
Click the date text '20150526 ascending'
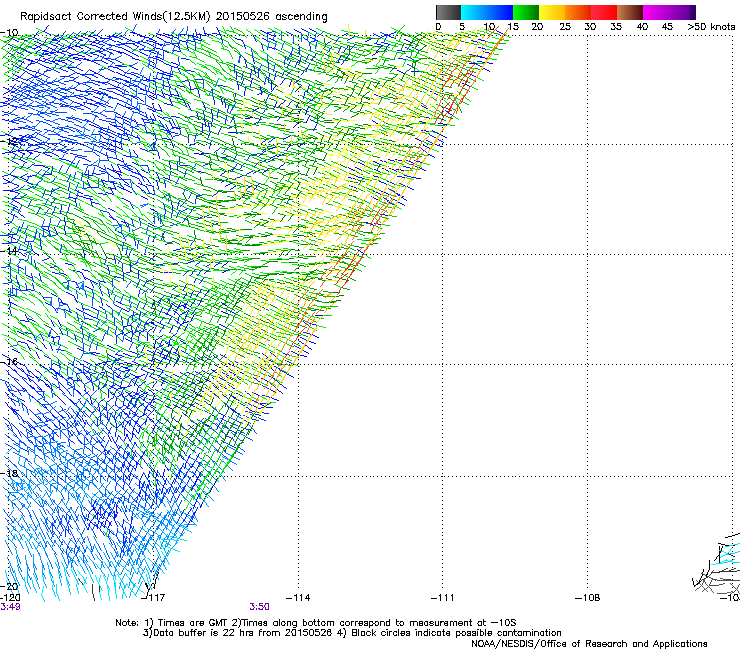[x=272, y=16]
